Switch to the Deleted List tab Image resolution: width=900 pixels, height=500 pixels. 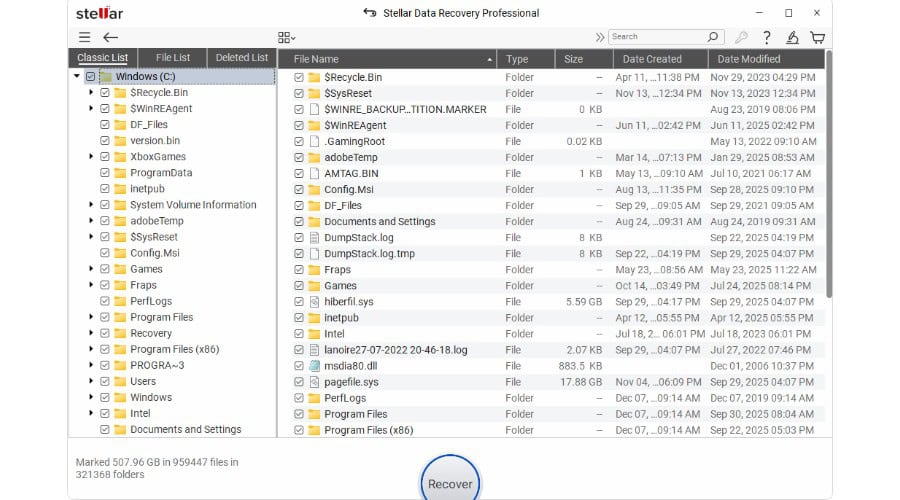(x=241, y=58)
